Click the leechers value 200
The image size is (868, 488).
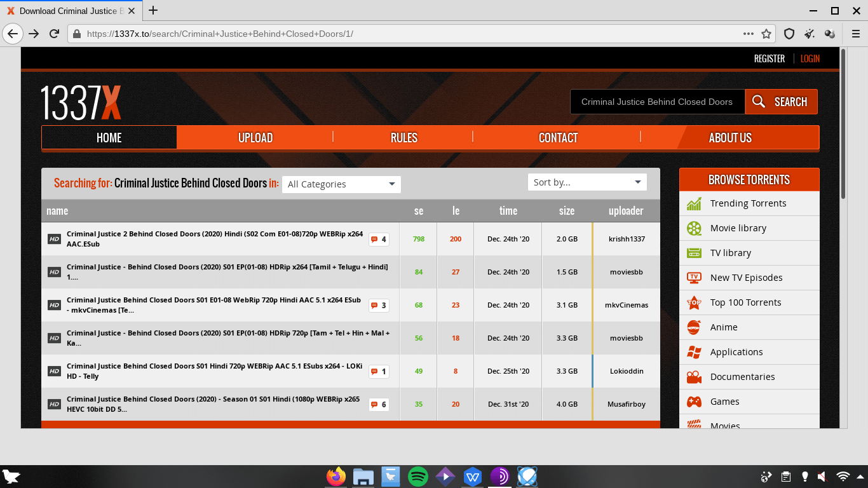[x=456, y=239]
